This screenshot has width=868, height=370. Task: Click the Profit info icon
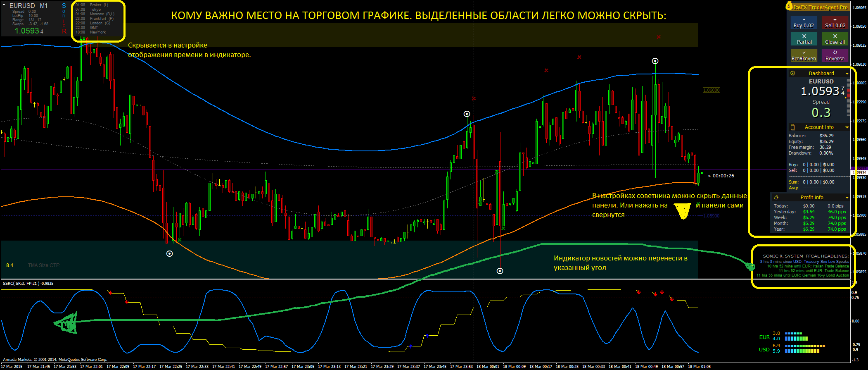pos(776,198)
